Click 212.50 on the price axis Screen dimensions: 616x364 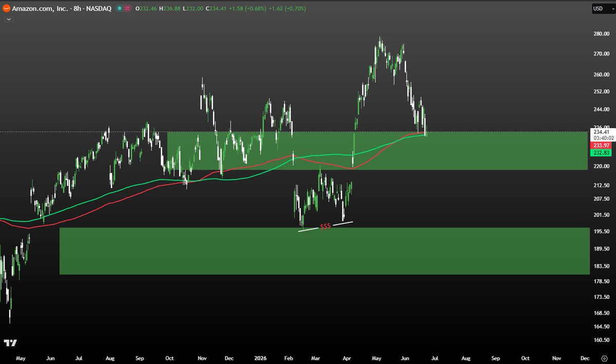pyautogui.click(x=601, y=185)
